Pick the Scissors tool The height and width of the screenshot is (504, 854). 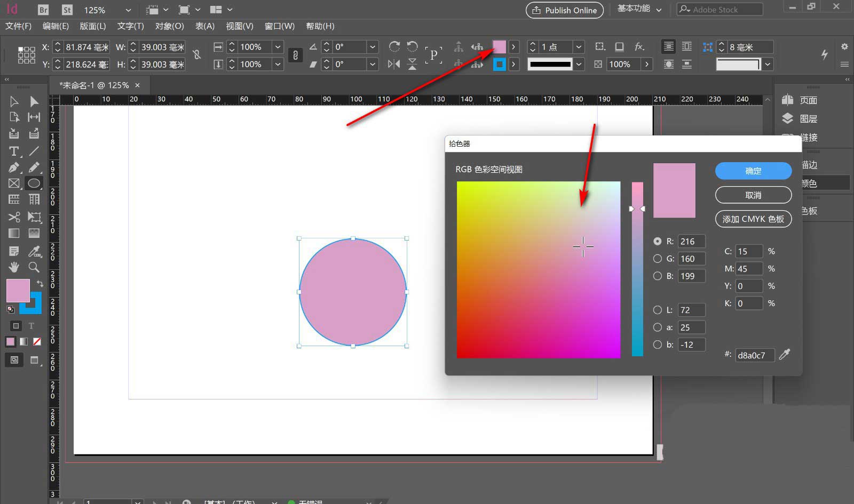[x=14, y=217]
